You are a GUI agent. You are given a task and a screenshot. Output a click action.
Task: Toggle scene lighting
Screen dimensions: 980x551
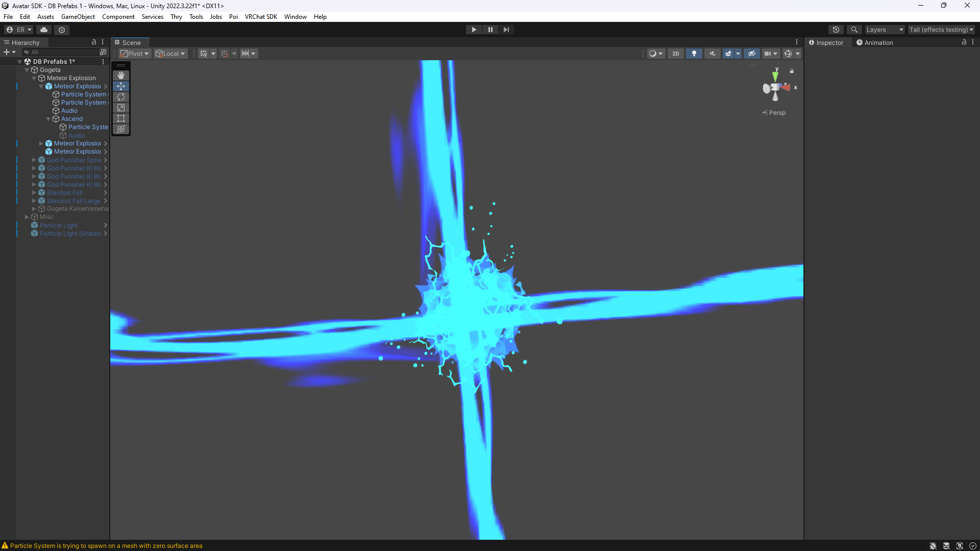(x=694, y=53)
